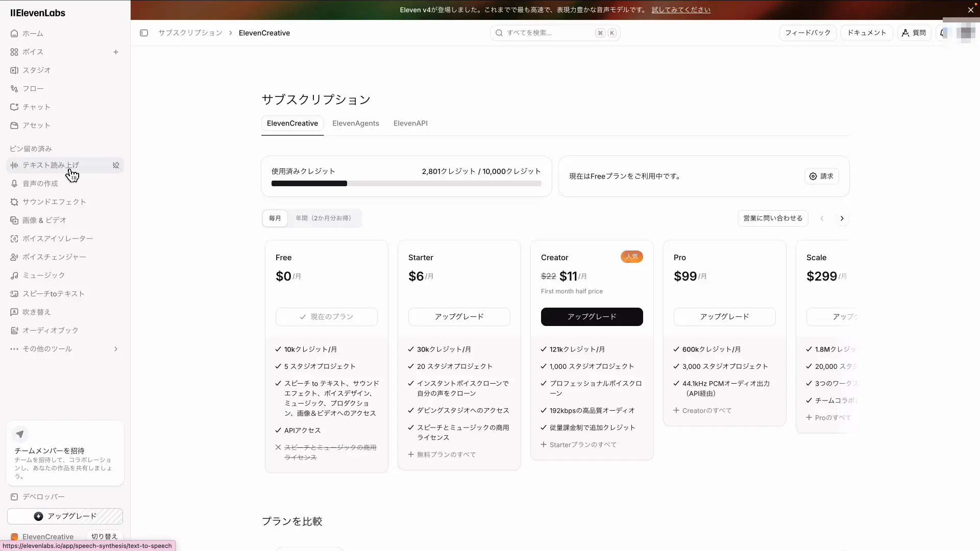Open 画像＆ビデオ in the sidebar
This screenshot has width=980, height=551.
(x=65, y=220)
